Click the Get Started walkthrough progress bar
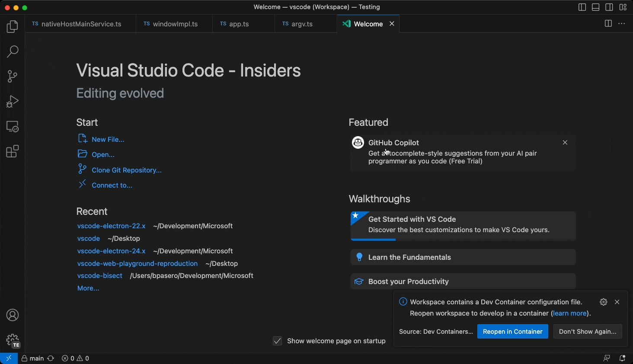633x364 pixels. point(373,240)
